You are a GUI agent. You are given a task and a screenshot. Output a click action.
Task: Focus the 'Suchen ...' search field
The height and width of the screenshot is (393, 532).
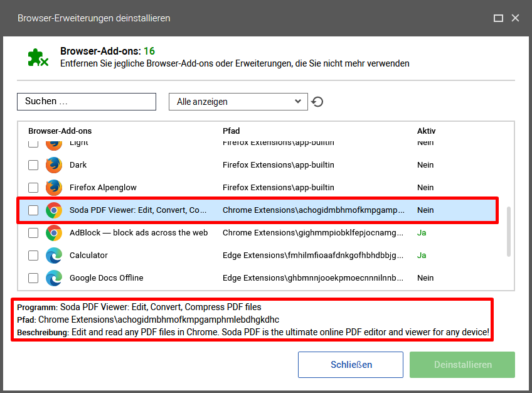click(x=87, y=102)
